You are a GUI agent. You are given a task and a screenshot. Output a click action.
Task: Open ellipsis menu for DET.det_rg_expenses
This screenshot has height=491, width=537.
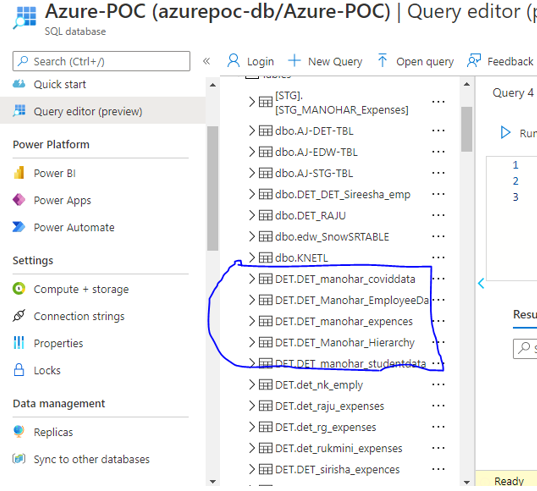(438, 427)
